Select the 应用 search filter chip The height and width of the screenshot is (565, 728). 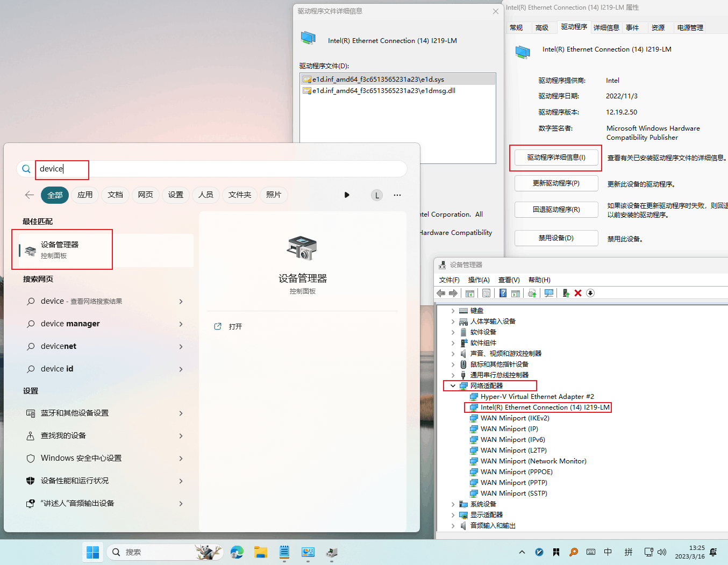click(85, 195)
